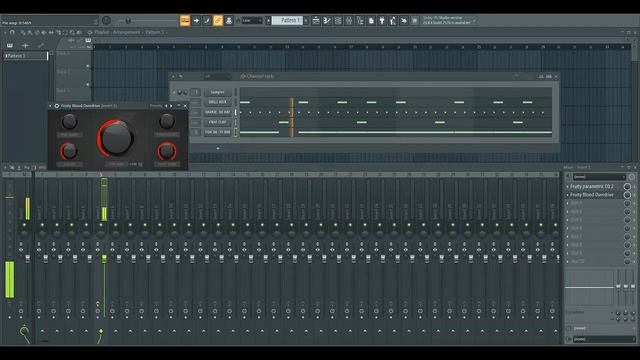
Task: Select previous preset arrow in Blood Overdrive
Action: click(x=166, y=106)
